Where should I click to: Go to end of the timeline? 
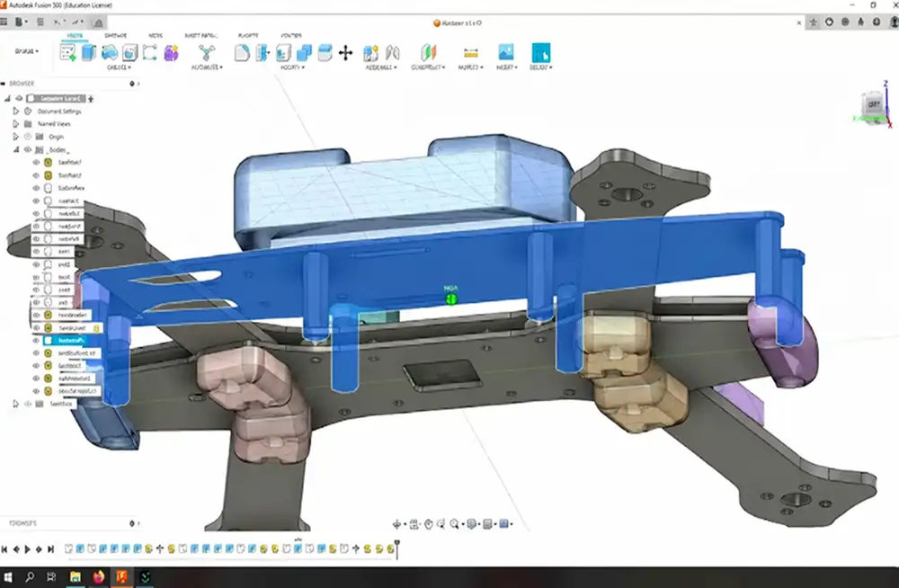50,549
